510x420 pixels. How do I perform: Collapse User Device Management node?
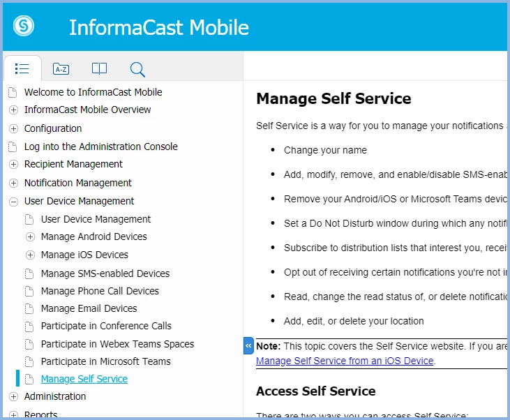pos(13,202)
